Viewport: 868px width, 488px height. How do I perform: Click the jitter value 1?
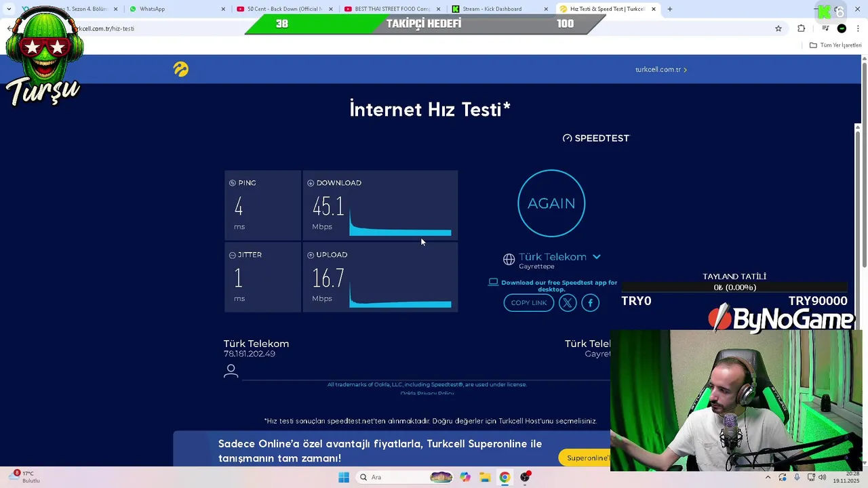[238, 279]
